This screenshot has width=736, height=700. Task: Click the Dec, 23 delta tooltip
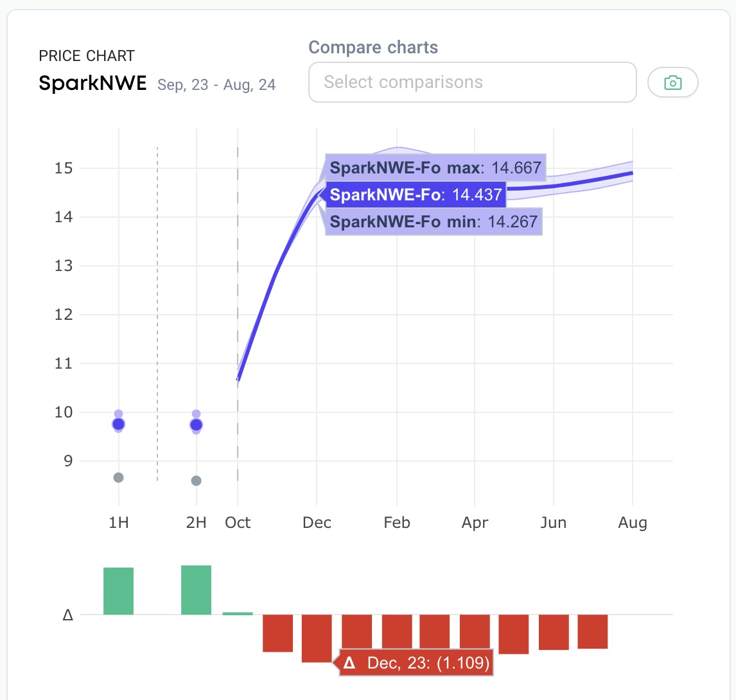414,662
